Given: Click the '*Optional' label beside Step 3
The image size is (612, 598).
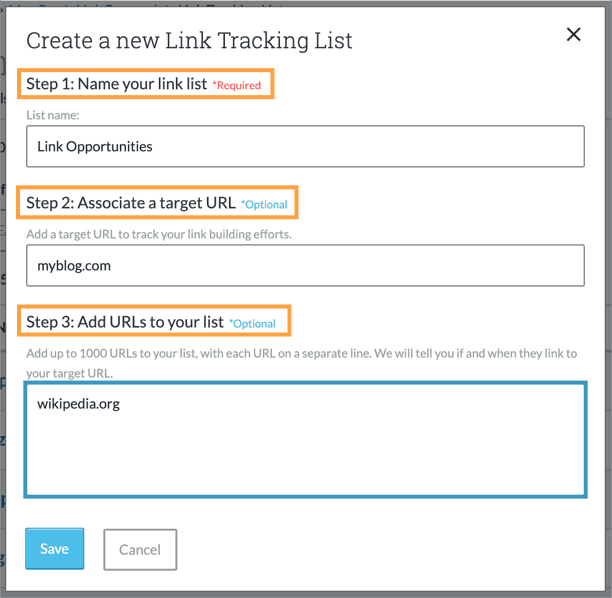Looking at the screenshot, I should tap(252, 324).
